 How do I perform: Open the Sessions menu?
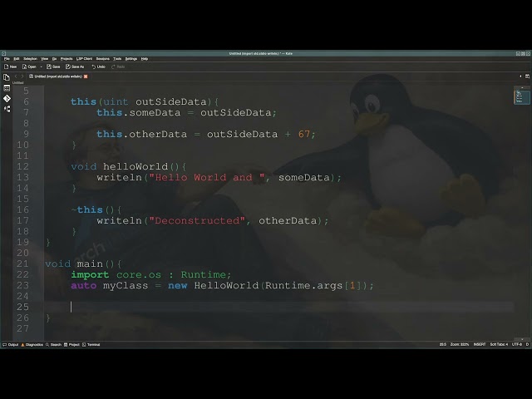point(103,59)
